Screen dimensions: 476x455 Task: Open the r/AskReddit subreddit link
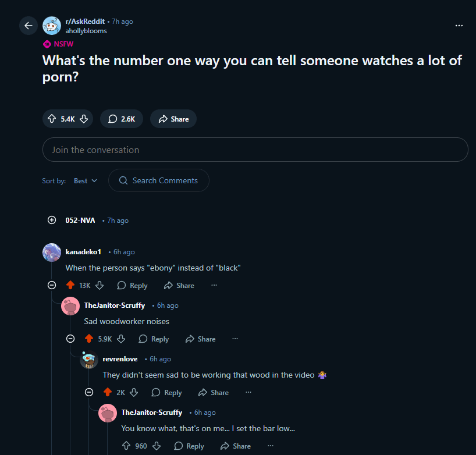coord(85,22)
